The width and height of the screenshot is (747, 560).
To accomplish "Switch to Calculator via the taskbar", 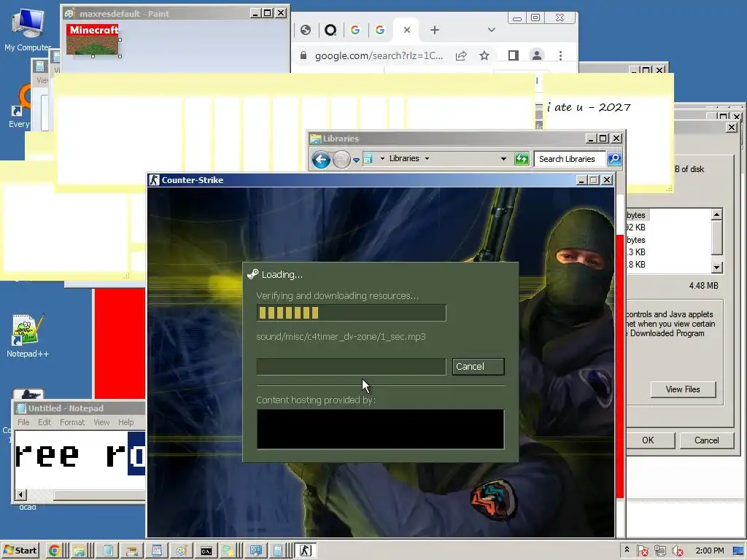I will pyautogui.click(x=278, y=551).
